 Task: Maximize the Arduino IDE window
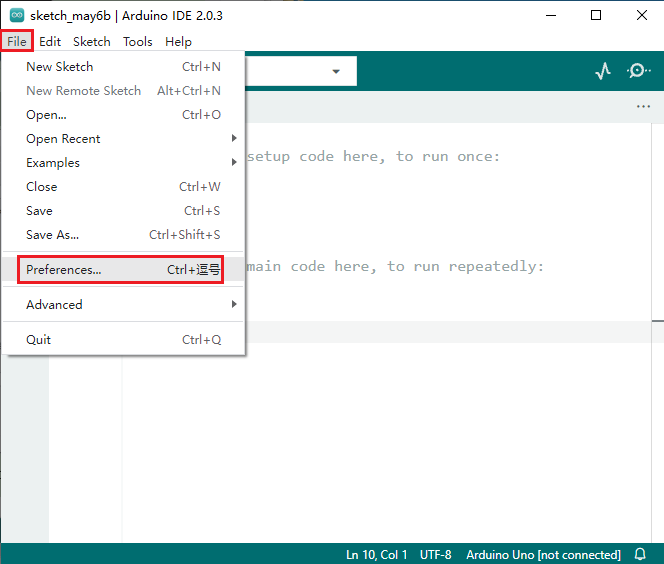596,16
